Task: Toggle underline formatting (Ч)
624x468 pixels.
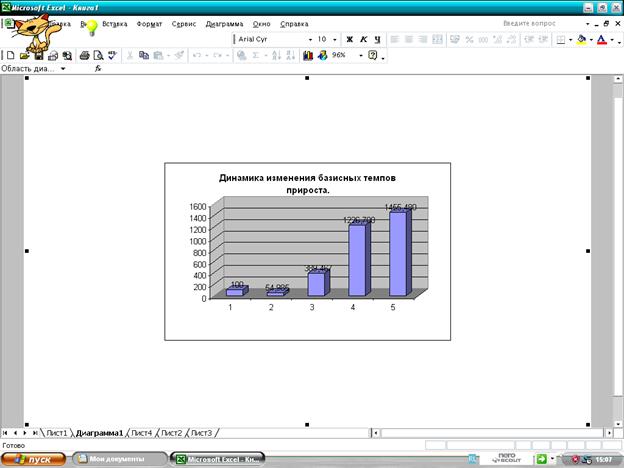Action: (377, 39)
